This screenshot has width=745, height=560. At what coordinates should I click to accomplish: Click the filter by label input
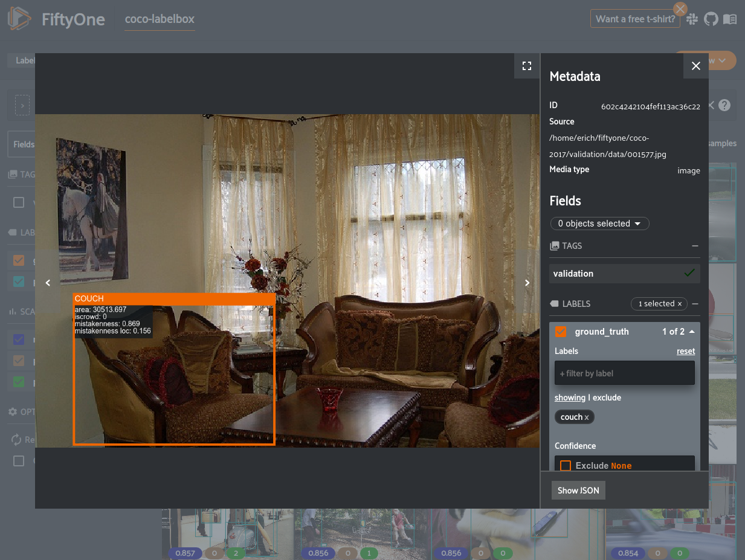(x=624, y=373)
